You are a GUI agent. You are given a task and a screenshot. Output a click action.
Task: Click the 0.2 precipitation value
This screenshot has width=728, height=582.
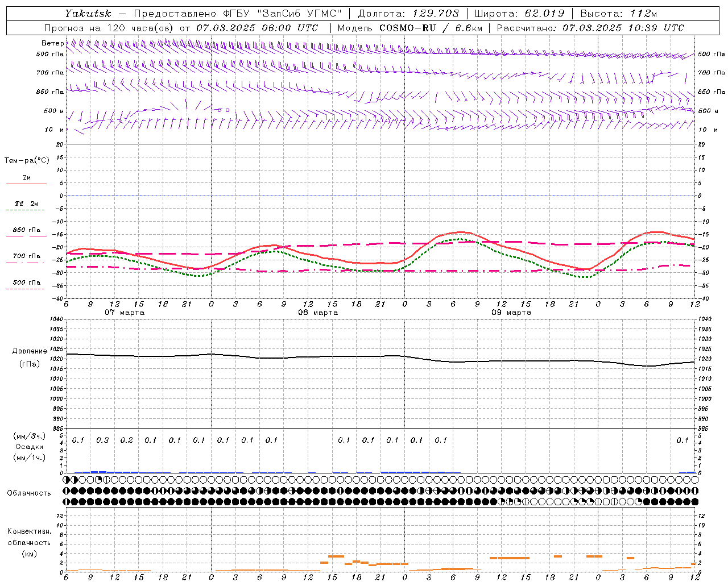click(126, 440)
